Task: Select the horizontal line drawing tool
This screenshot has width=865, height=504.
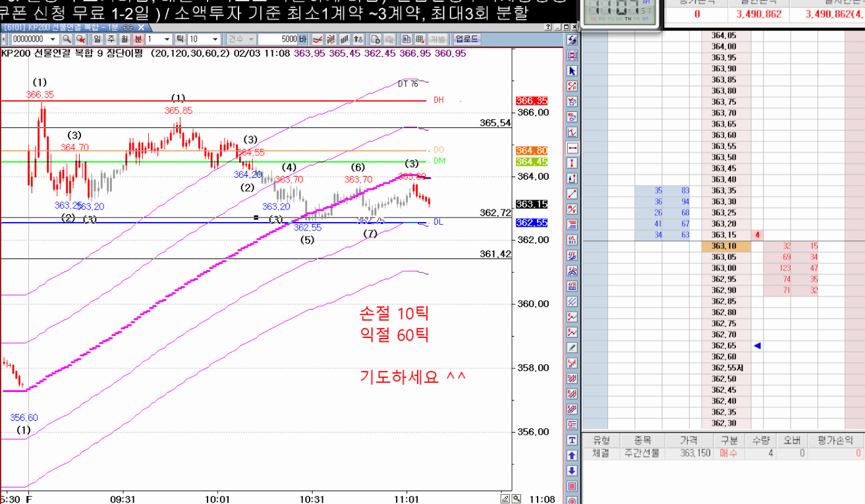Action: (x=572, y=148)
